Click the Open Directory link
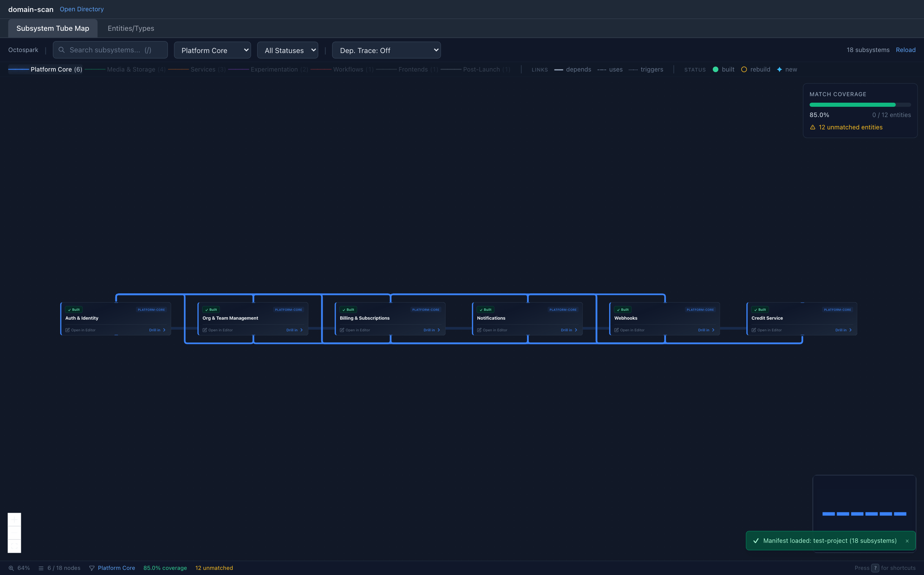The image size is (924, 575). click(82, 9)
